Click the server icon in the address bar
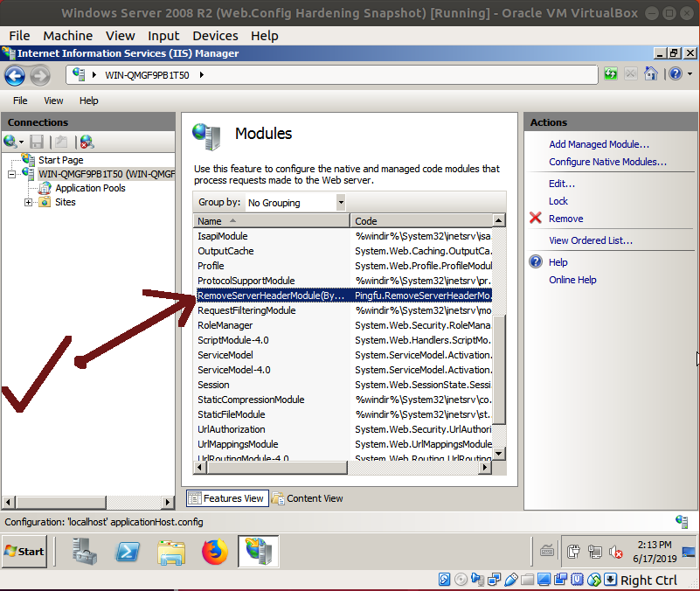700x591 pixels. click(79, 74)
